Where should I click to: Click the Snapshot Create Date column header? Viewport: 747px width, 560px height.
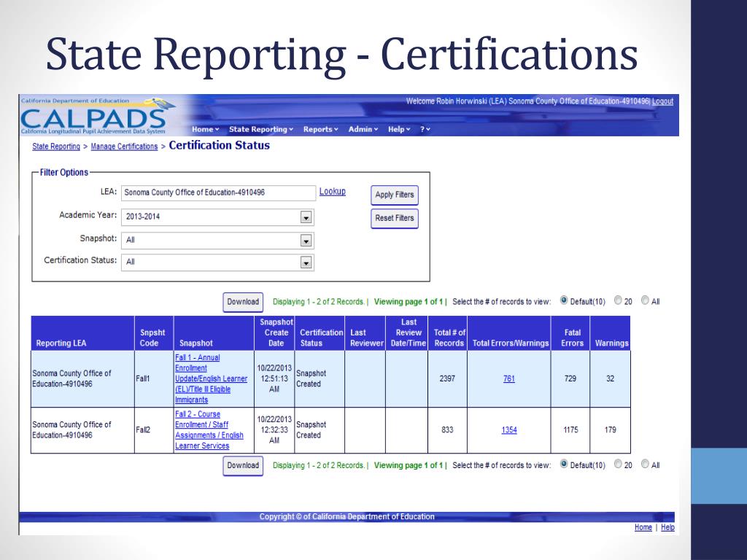276,332
